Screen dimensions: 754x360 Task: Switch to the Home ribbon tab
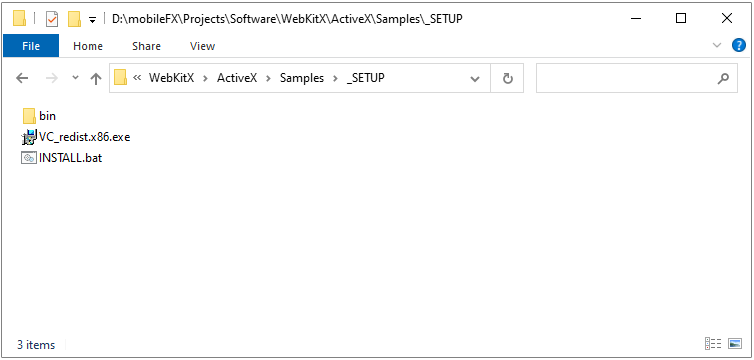point(88,46)
